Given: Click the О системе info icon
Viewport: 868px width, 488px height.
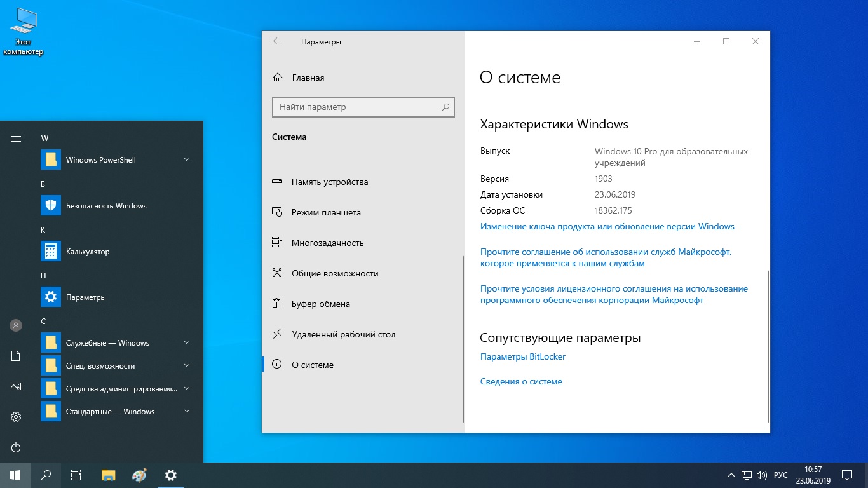Looking at the screenshot, I should [277, 365].
